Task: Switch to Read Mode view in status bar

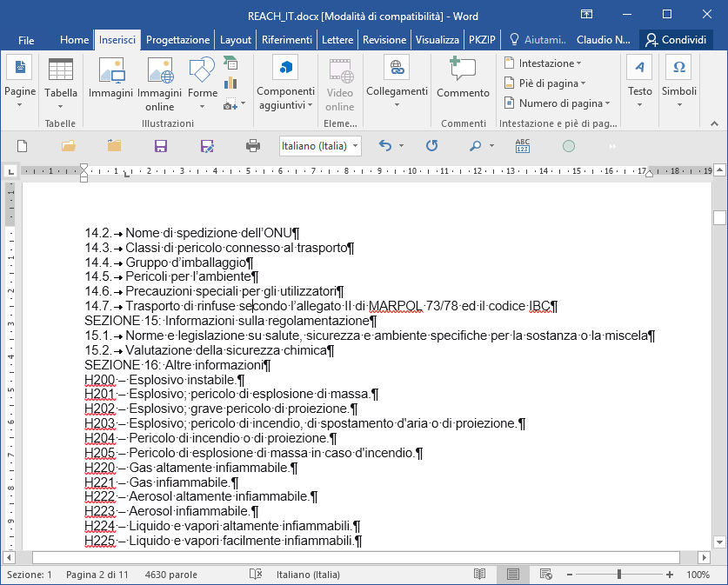Action: (x=479, y=575)
